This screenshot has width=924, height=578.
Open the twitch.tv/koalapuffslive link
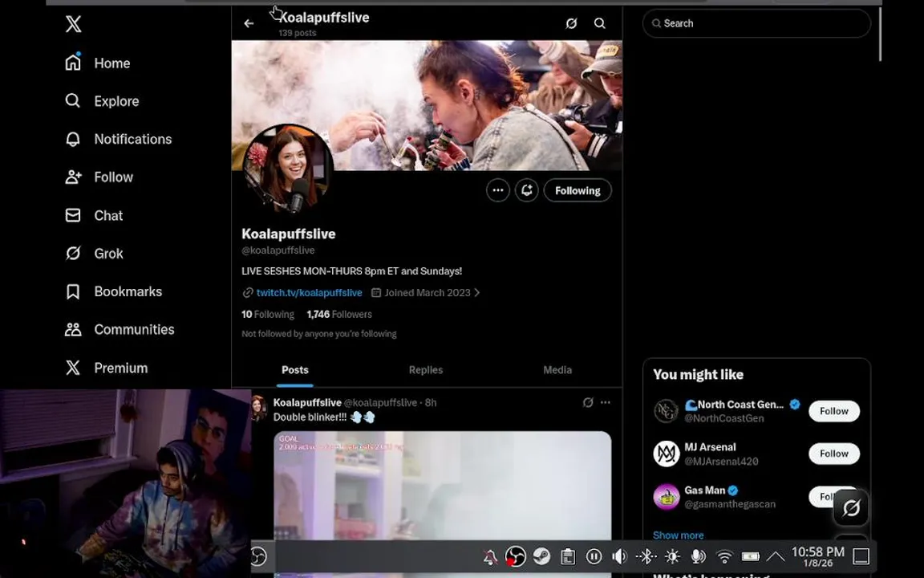coord(309,292)
